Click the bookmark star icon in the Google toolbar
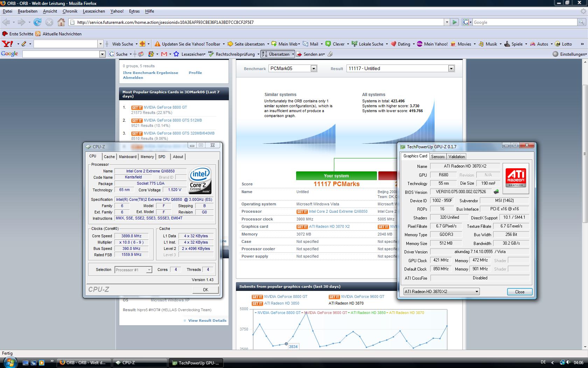 tap(176, 54)
